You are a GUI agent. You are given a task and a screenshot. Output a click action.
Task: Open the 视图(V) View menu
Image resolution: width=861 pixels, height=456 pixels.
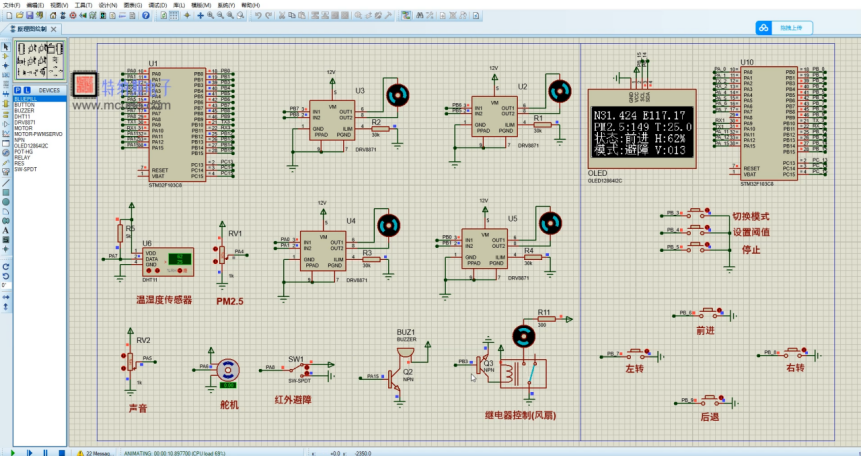59,5
